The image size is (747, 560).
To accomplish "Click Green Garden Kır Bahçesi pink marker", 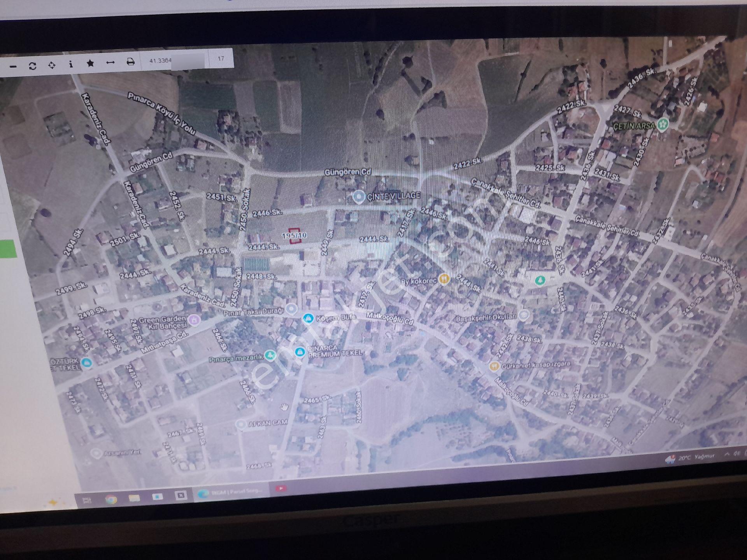I will (194, 320).
